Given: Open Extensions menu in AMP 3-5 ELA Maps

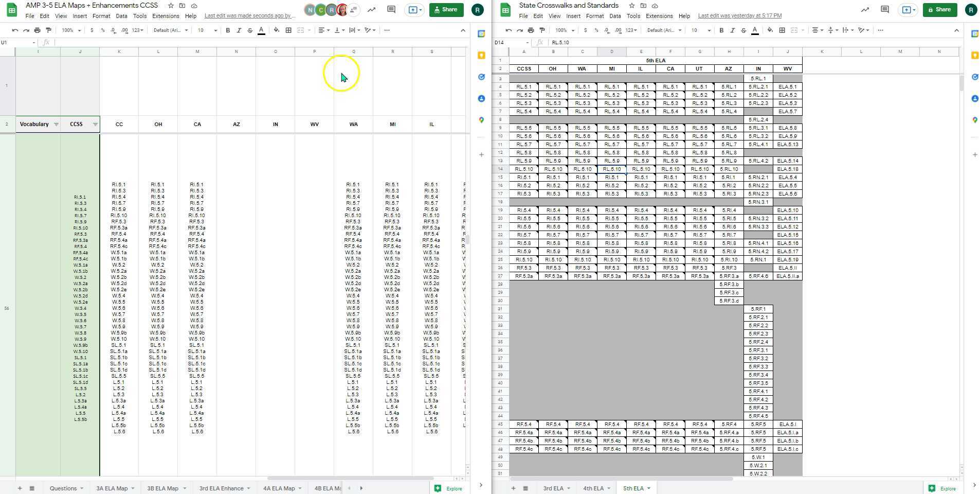Looking at the screenshot, I should coord(166,16).
